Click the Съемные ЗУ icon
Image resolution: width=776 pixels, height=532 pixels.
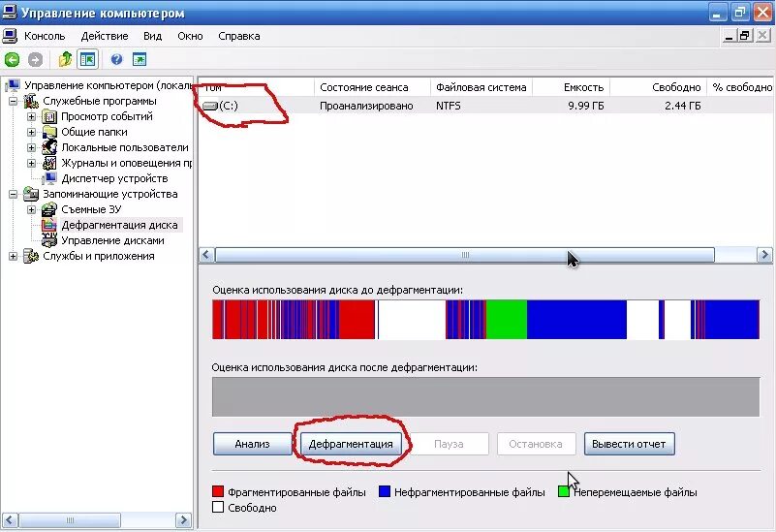(x=49, y=209)
